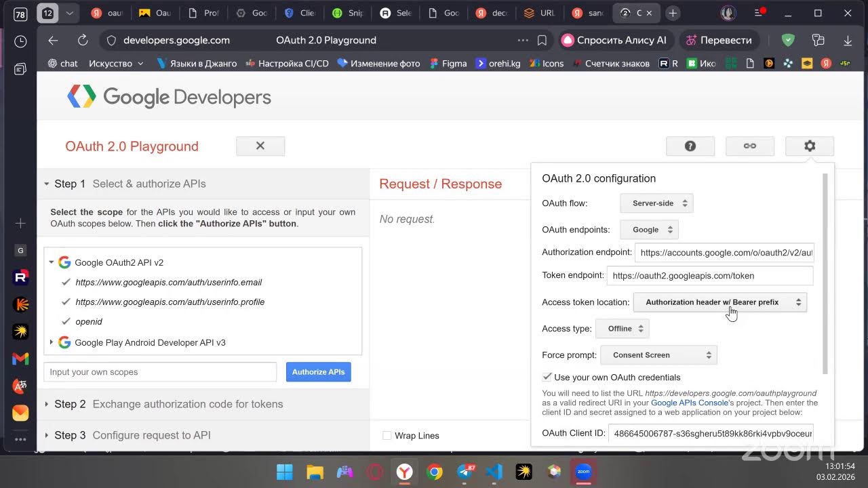Open the help question mark button
This screenshot has width=868, height=488.
690,146
